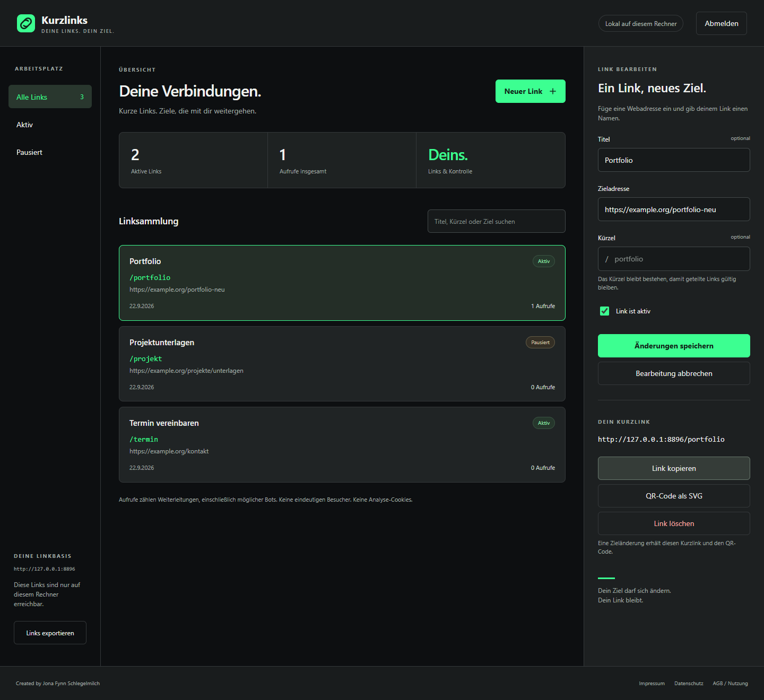Click Aktiv badge on Termin vereinbaren
Screen dimensions: 764x700
point(544,423)
